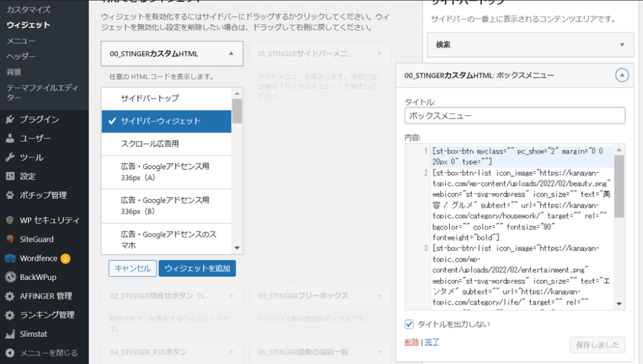The width and height of the screenshot is (643, 364).
Task: Click the Plugins plug icon in sidebar
Action: pyautogui.click(x=9, y=119)
